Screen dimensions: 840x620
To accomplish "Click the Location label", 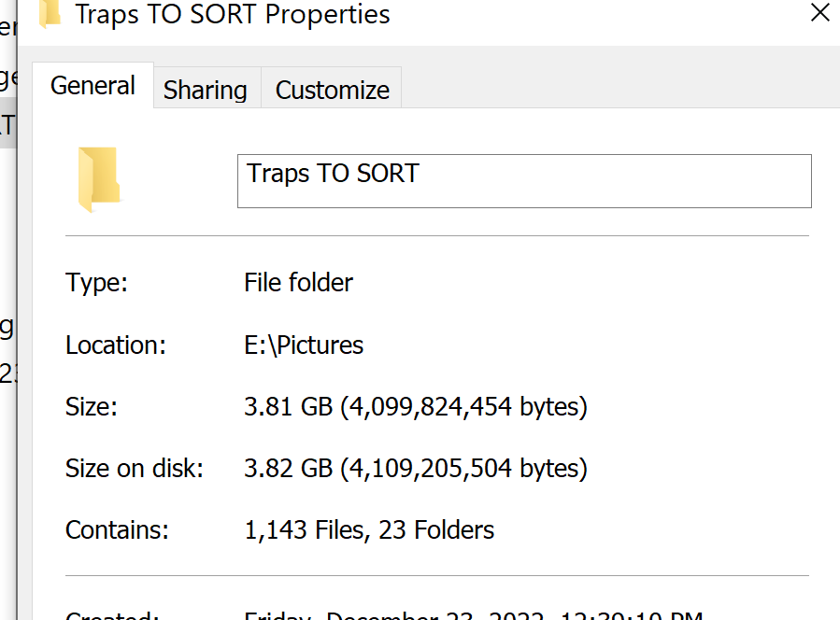I will coord(115,345).
